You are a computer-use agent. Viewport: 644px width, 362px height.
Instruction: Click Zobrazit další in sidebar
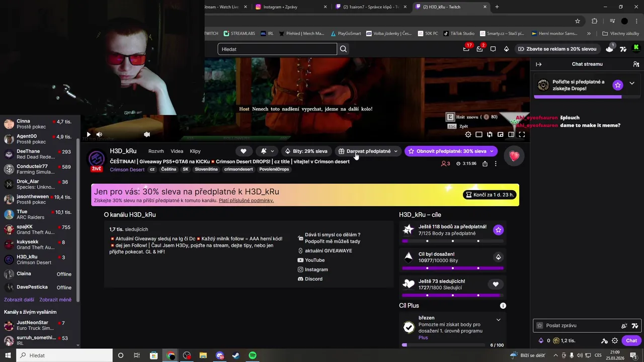point(19,300)
